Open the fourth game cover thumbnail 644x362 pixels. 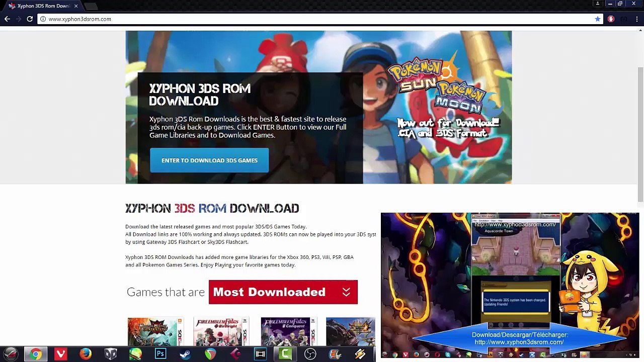coord(351,332)
